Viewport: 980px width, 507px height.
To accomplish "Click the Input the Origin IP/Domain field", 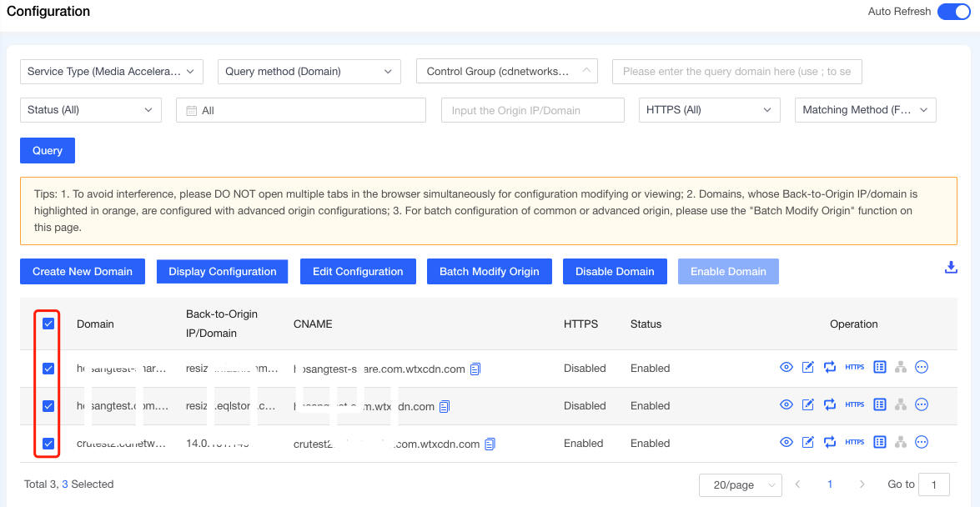I will [x=532, y=110].
